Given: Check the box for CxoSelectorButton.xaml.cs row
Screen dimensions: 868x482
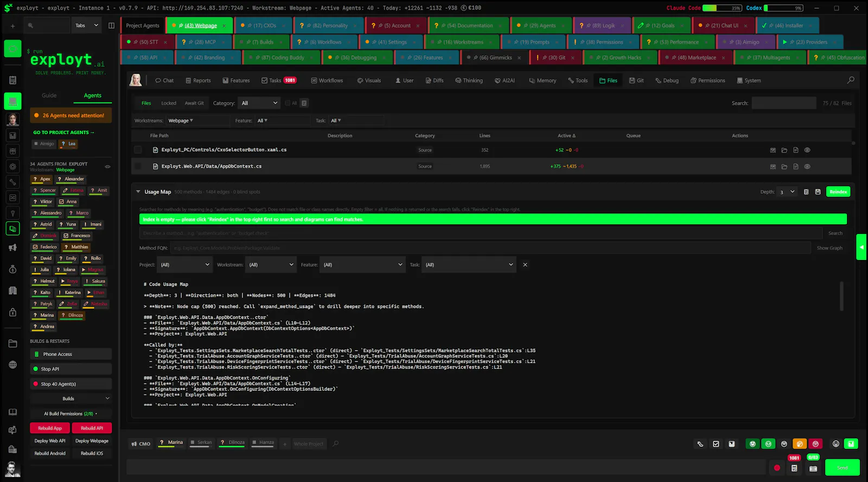Looking at the screenshot, I should (x=138, y=150).
